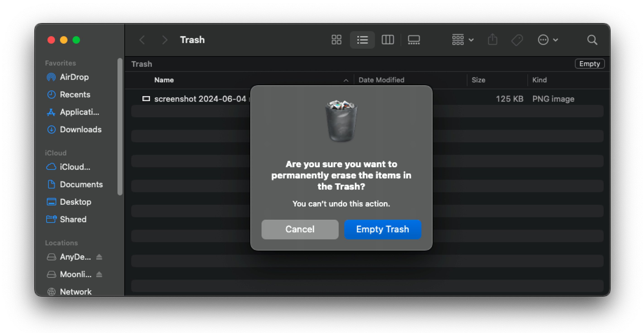Click the PNG image kind value
Image resolution: width=644 pixels, height=333 pixels.
tap(553, 99)
